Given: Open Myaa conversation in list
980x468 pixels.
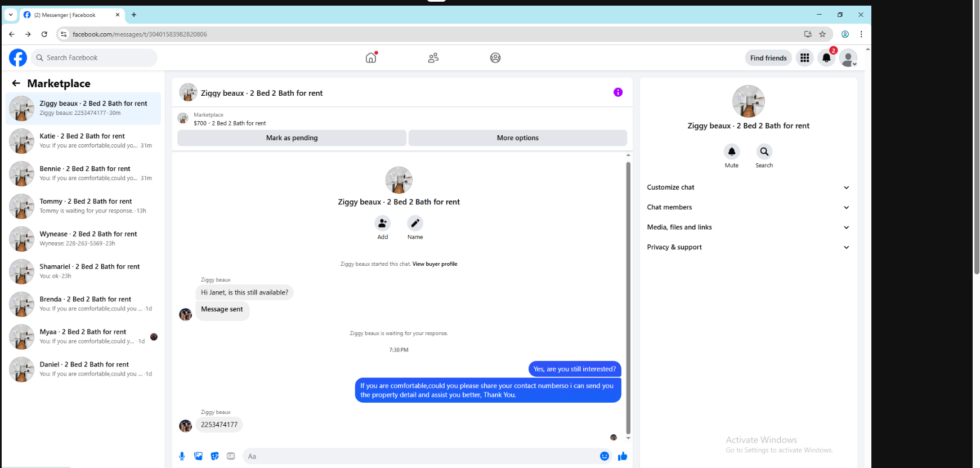Looking at the screenshot, I should tap(83, 337).
